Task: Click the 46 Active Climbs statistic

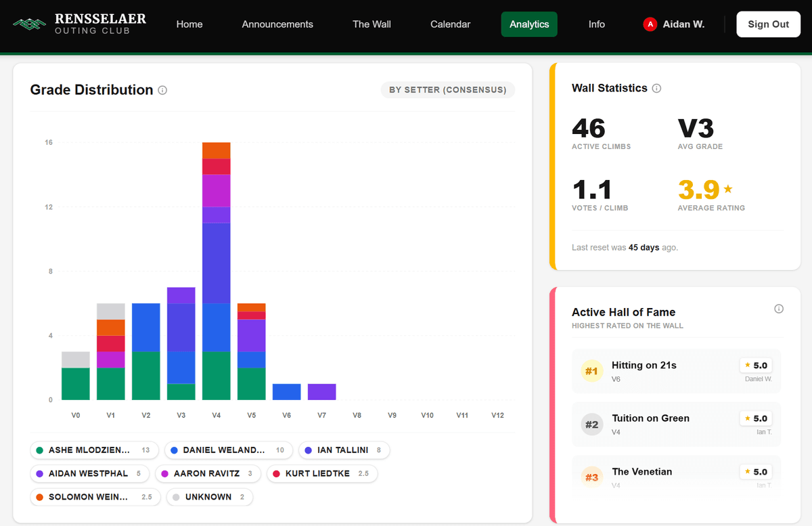Action: pos(601,133)
